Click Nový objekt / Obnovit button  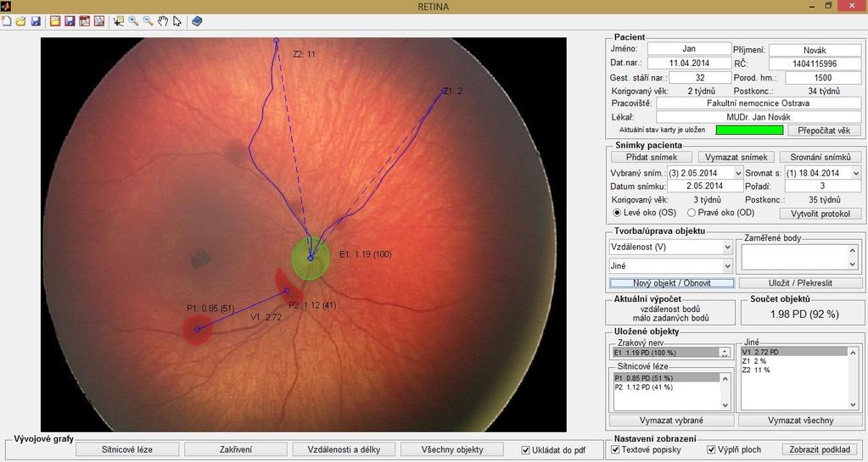(x=672, y=283)
